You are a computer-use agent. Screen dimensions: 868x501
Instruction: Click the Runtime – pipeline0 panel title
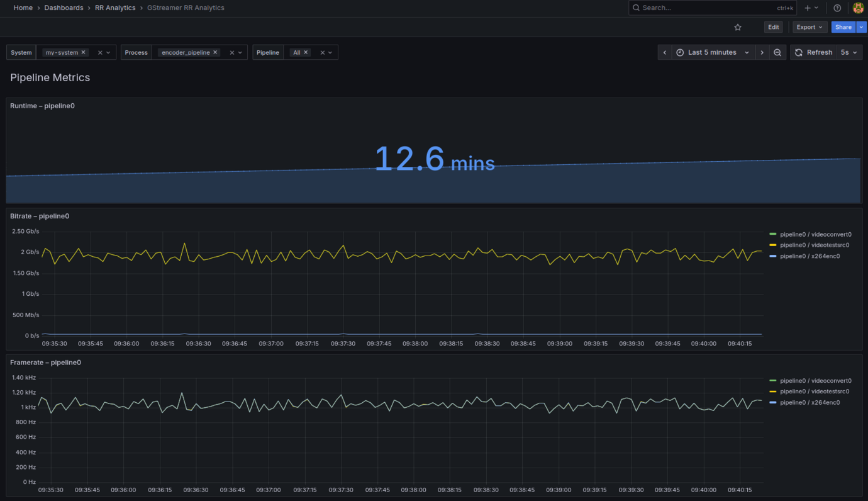click(42, 106)
